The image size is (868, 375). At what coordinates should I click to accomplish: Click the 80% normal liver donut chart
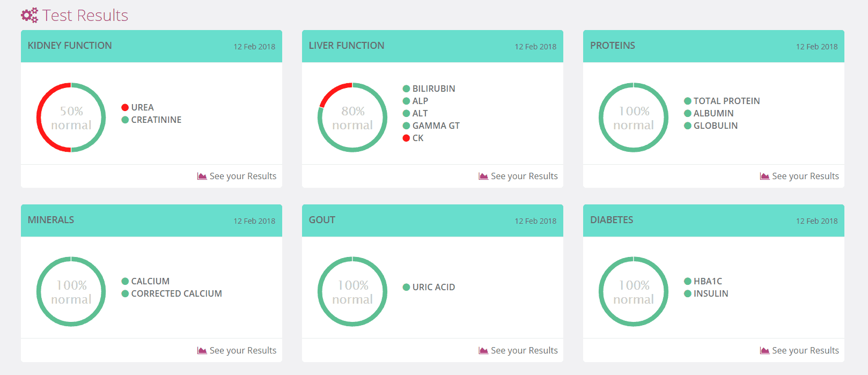(x=352, y=117)
